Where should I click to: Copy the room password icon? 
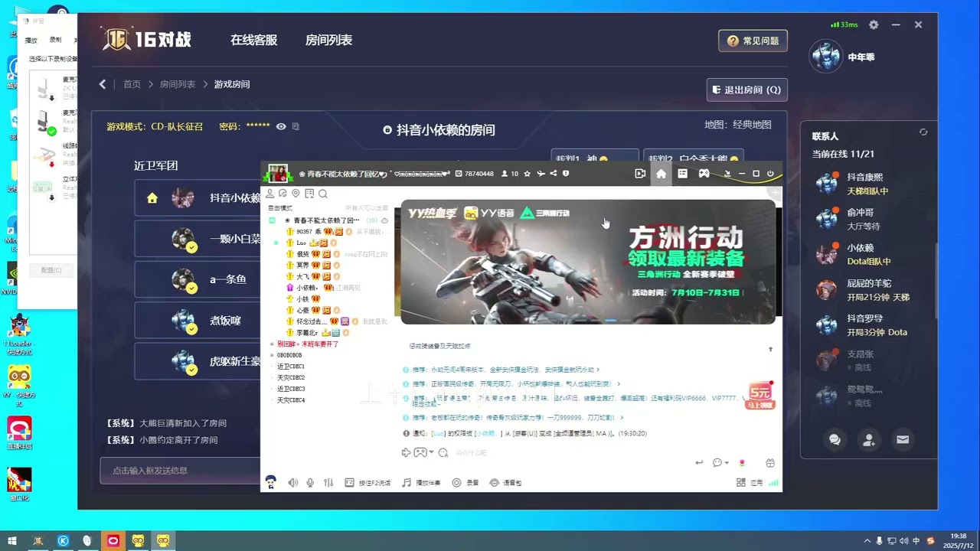[x=296, y=126]
